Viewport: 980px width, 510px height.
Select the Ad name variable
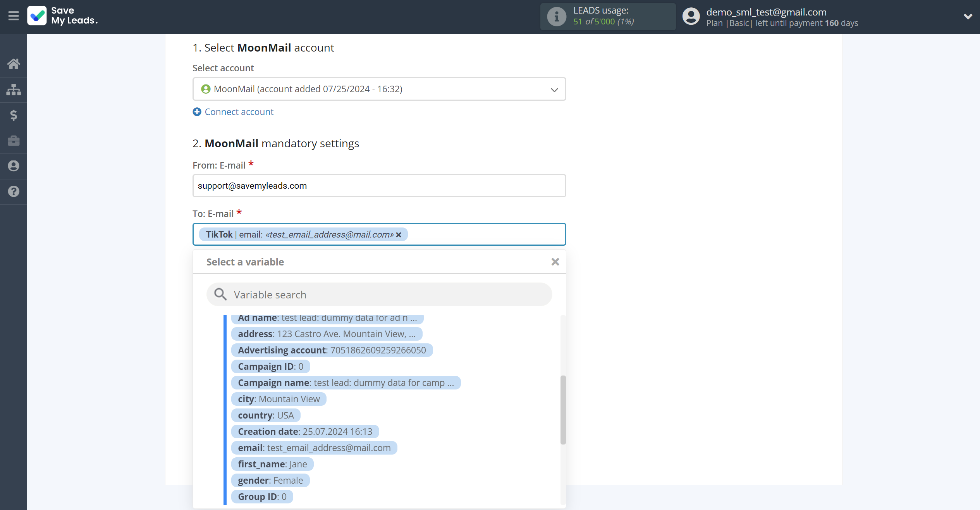coord(327,318)
